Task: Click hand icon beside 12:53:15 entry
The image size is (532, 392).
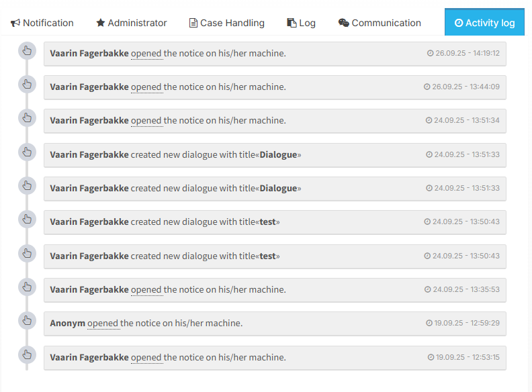Action: [27, 354]
